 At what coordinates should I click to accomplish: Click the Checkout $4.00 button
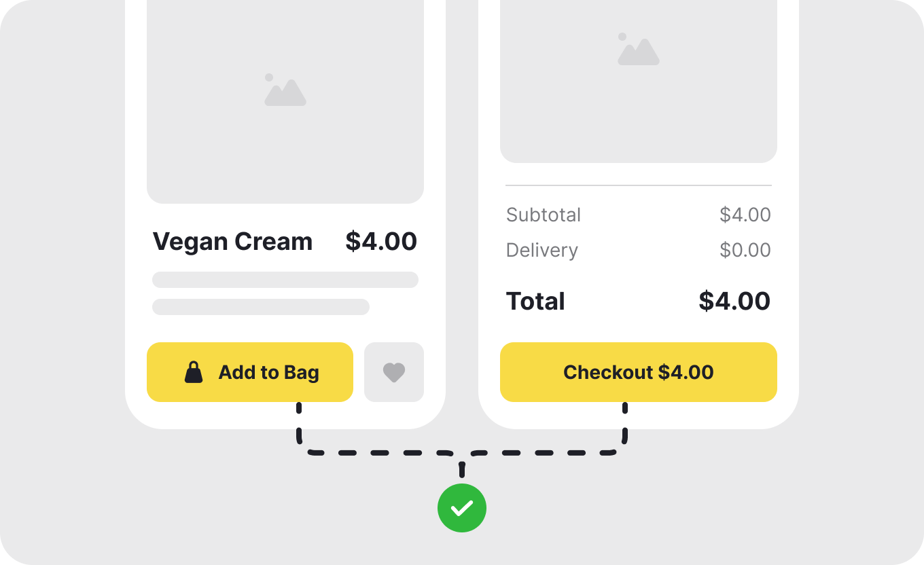[639, 372]
